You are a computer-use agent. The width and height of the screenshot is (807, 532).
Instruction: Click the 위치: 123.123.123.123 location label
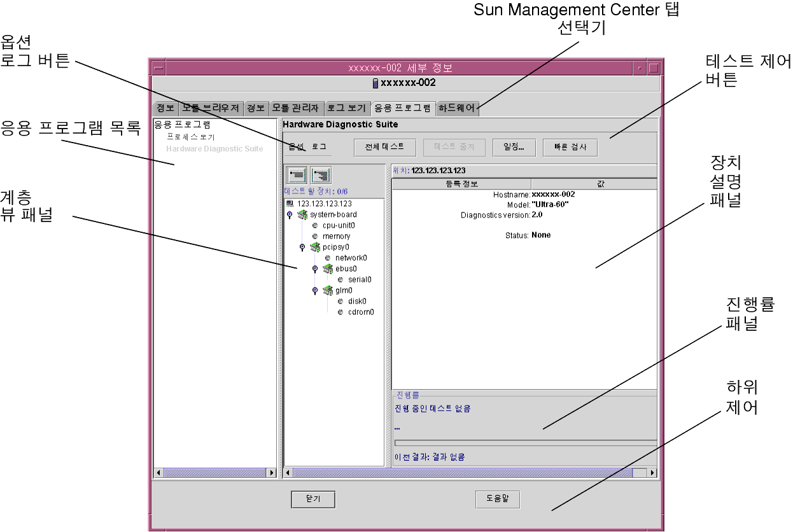tap(429, 171)
